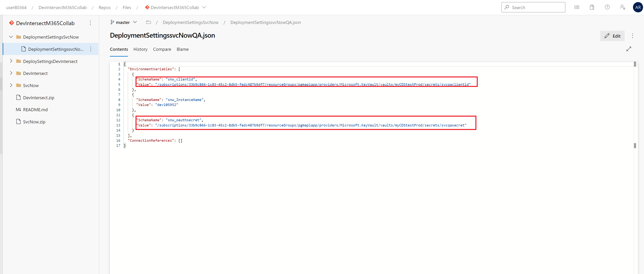Open the Marketplace shopping bag icon
644x274 pixels.
pos(592,7)
